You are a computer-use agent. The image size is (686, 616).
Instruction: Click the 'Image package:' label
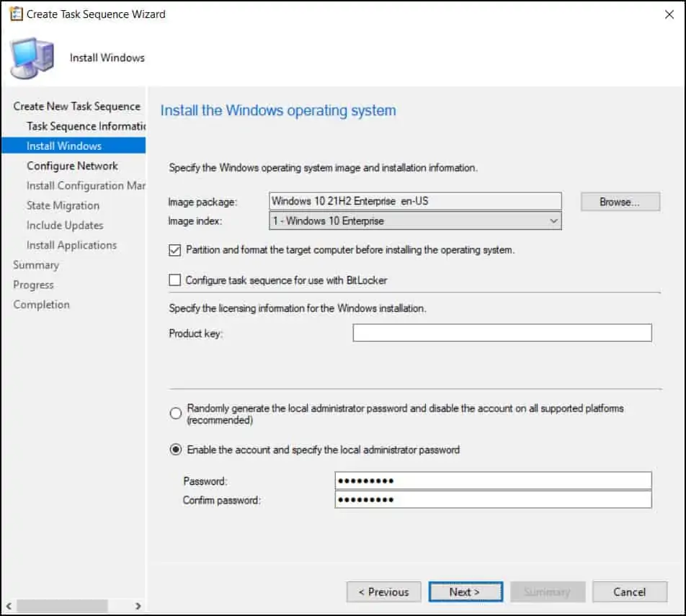click(x=202, y=202)
